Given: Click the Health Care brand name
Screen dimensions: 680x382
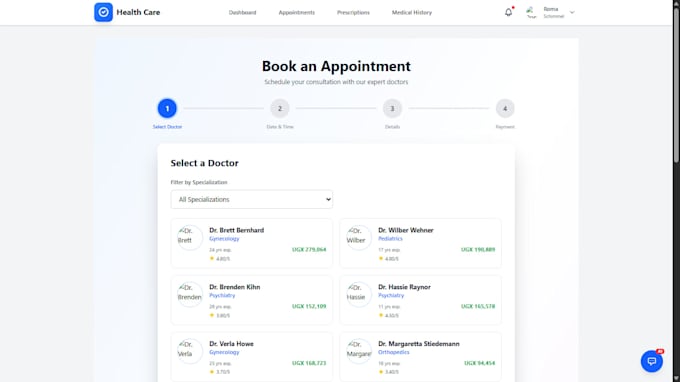Looking at the screenshot, I should [x=138, y=13].
